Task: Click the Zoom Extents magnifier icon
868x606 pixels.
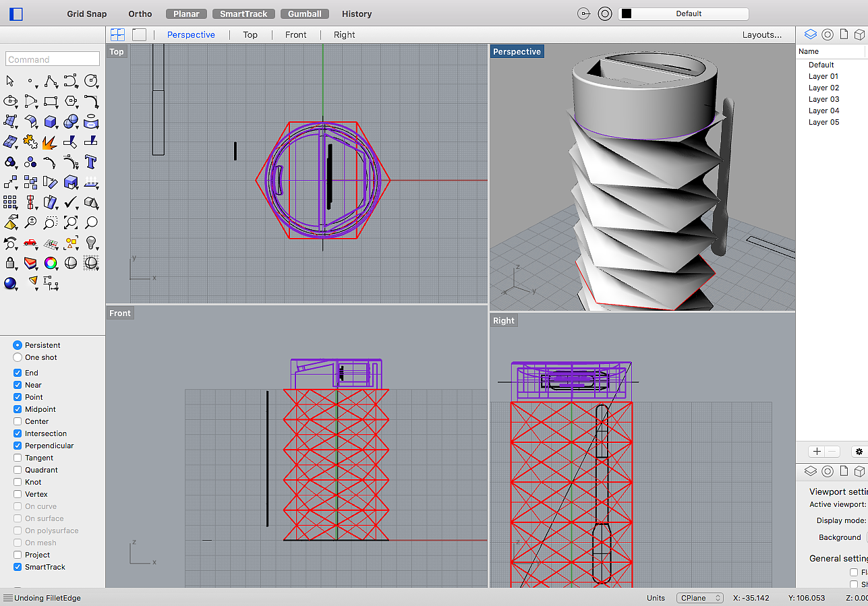Action: coord(70,222)
